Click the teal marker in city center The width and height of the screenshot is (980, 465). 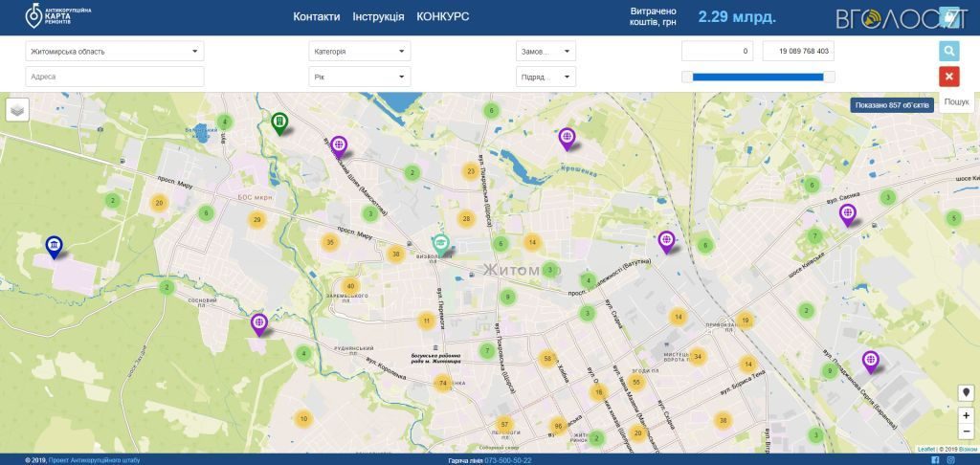440,244
